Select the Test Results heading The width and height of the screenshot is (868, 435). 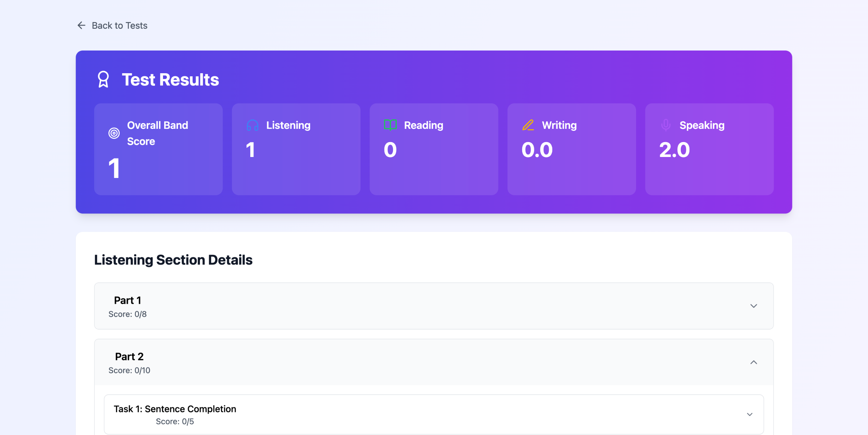tap(170, 80)
